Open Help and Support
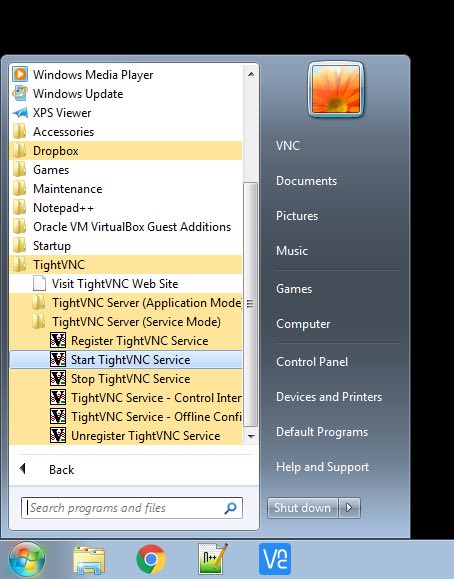Screen dimensions: 454x579 (x=322, y=467)
